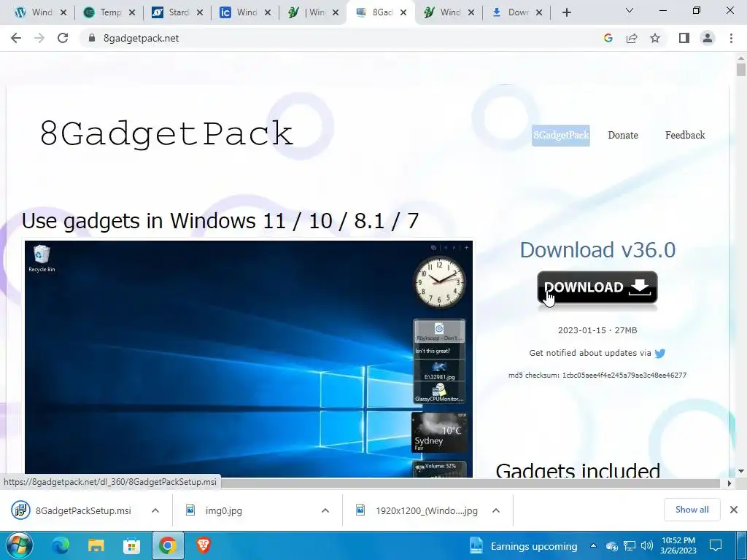Show hidden system tray icons

pos(593,545)
